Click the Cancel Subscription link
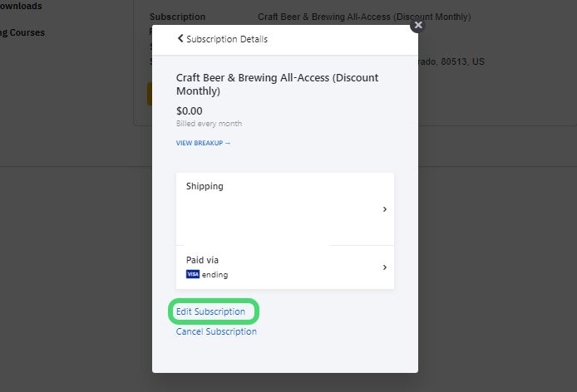The image size is (577, 392). coord(216,331)
